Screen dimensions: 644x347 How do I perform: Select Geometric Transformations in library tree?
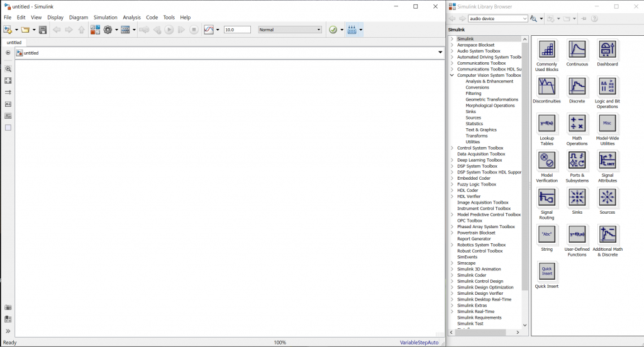[x=492, y=99]
